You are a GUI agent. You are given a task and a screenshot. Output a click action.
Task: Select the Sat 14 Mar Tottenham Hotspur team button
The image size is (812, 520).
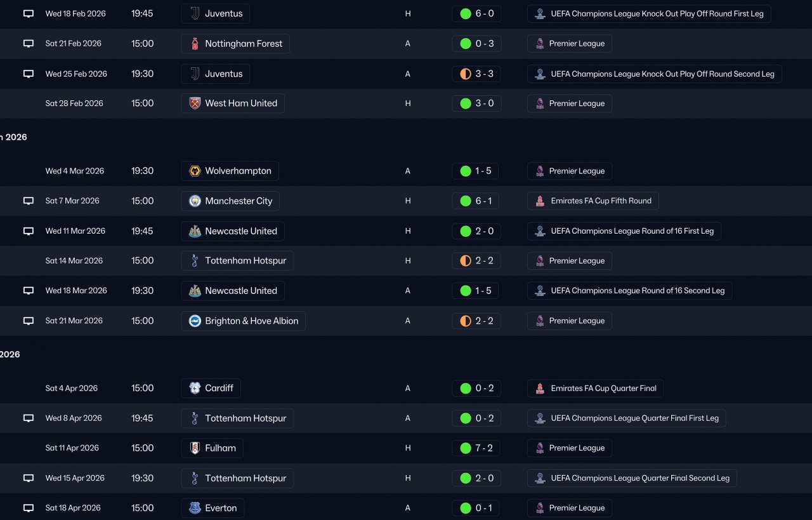point(238,261)
